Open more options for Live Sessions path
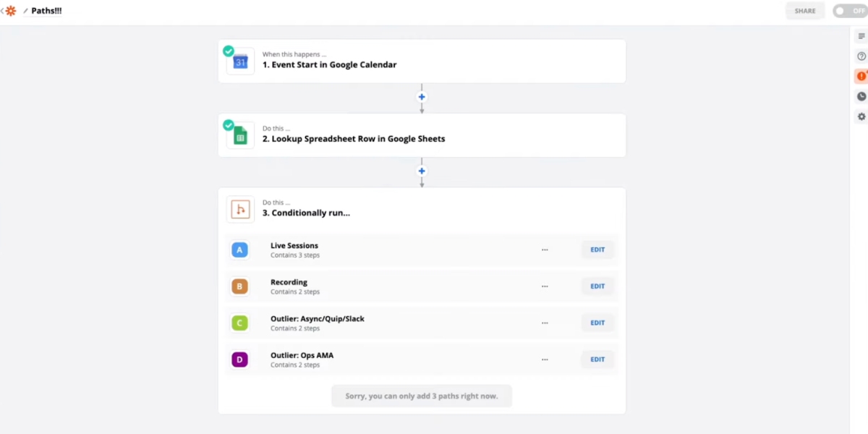Screen dimensions: 868x434 [x=545, y=250]
